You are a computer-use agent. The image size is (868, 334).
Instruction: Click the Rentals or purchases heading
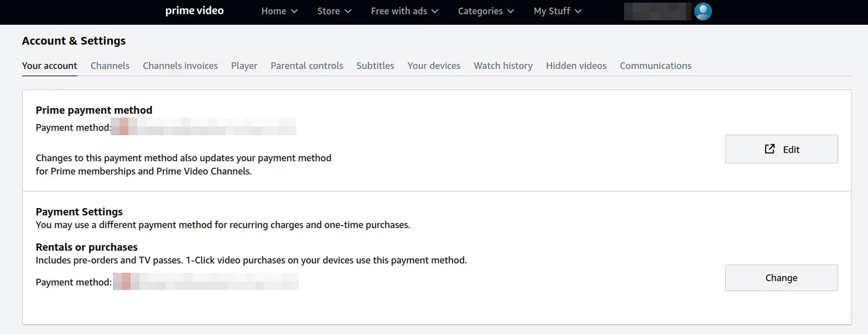click(x=87, y=248)
